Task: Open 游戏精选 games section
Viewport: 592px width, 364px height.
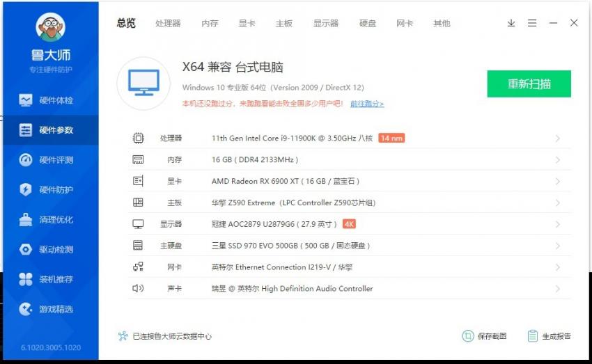Action: (51, 309)
